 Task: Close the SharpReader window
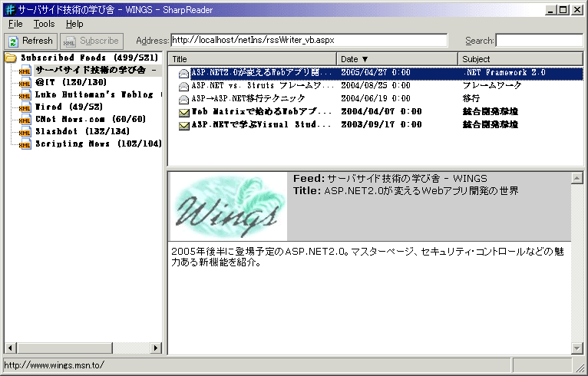pyautogui.click(x=576, y=10)
